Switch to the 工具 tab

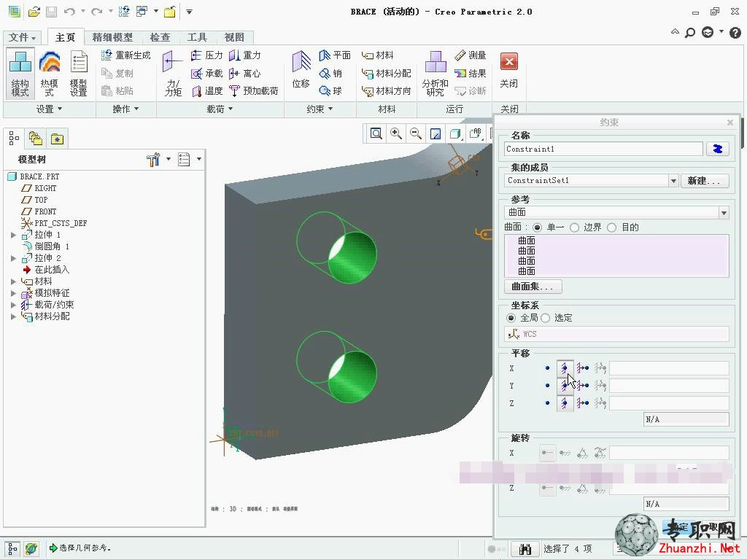pos(197,37)
